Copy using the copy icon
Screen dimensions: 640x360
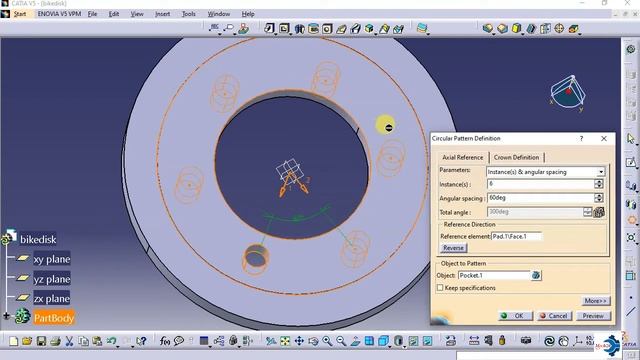click(83, 341)
